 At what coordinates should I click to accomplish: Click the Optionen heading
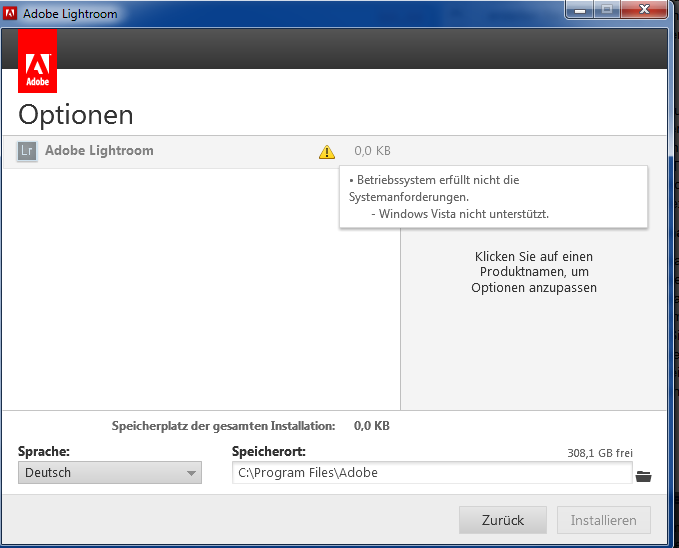[x=76, y=115]
